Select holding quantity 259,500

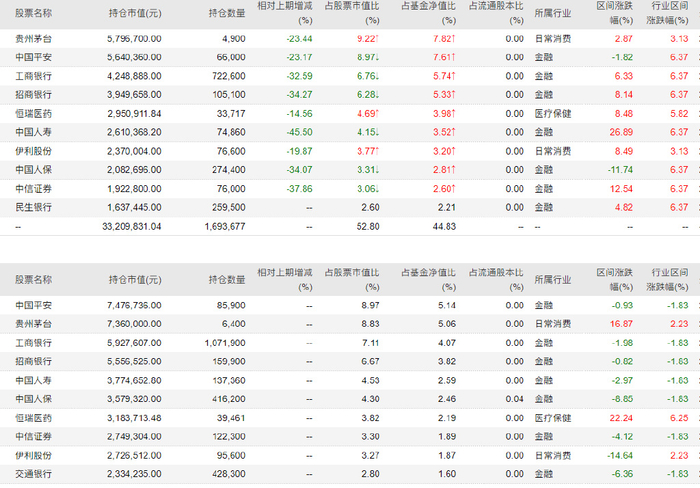click(229, 207)
